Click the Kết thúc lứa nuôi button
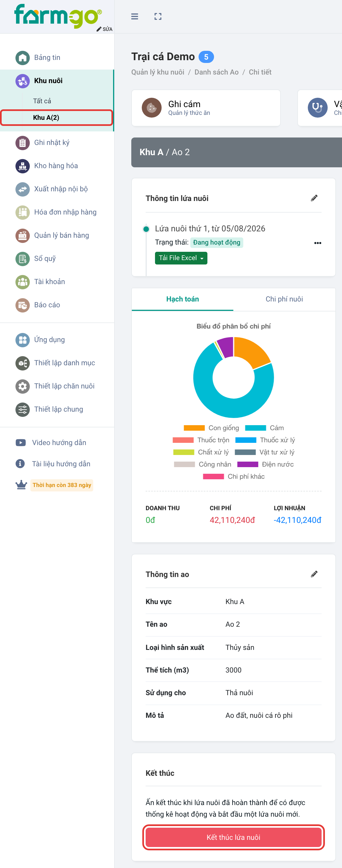 point(234,837)
